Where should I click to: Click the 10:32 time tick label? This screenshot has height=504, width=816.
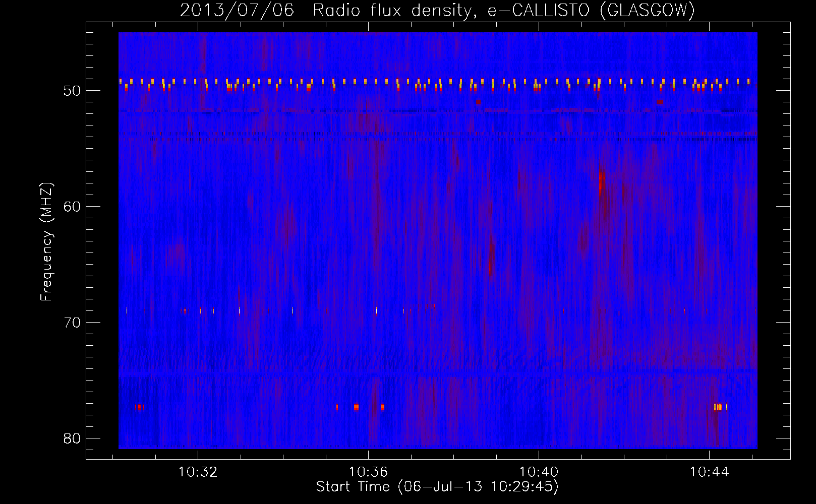tap(198, 472)
